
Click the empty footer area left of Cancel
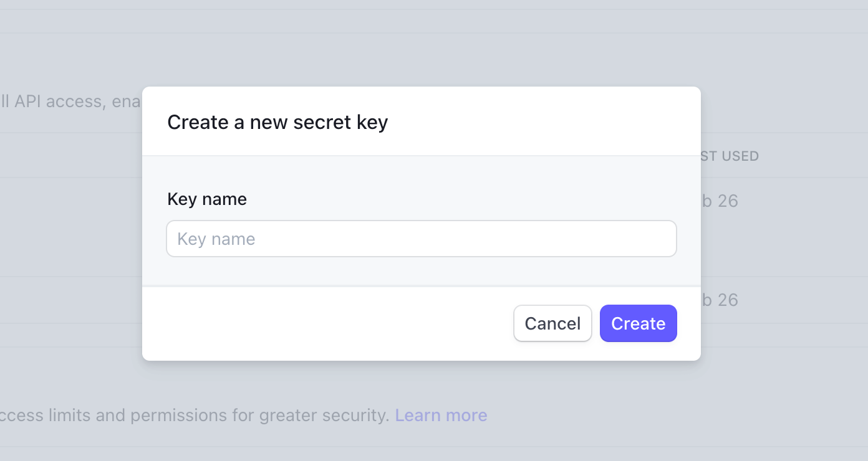pyautogui.click(x=324, y=323)
